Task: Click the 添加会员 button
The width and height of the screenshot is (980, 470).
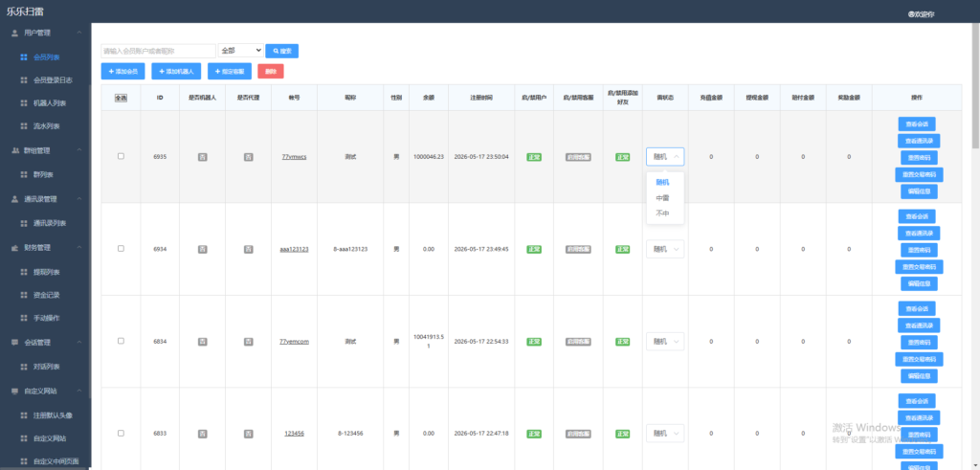Action: 123,72
